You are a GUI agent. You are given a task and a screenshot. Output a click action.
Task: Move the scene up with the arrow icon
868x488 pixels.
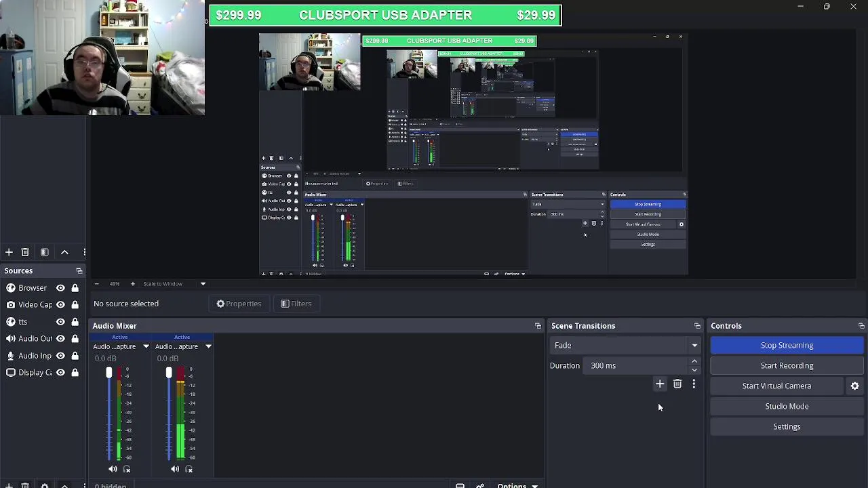tap(64, 252)
